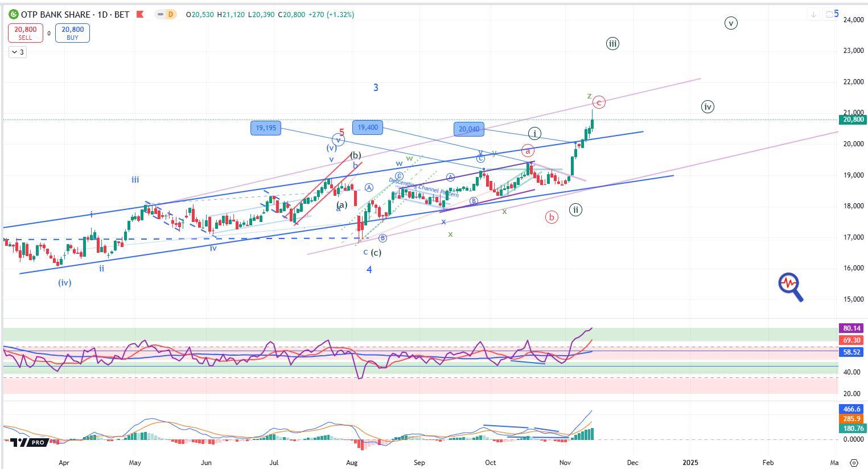Image resolution: width=868 pixels, height=469 pixels.
Task: Select the black (c) wave label
Action: [376, 253]
